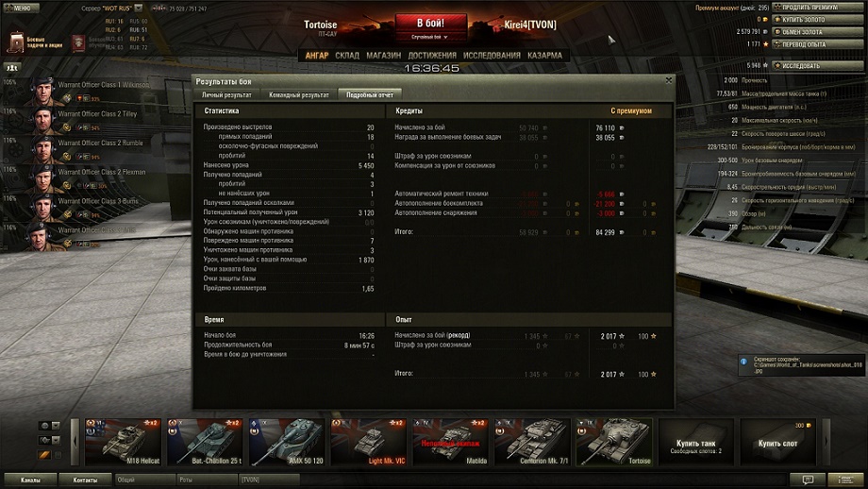Open the МЕНЮ button
The width and height of the screenshot is (868, 489).
(x=21, y=8)
